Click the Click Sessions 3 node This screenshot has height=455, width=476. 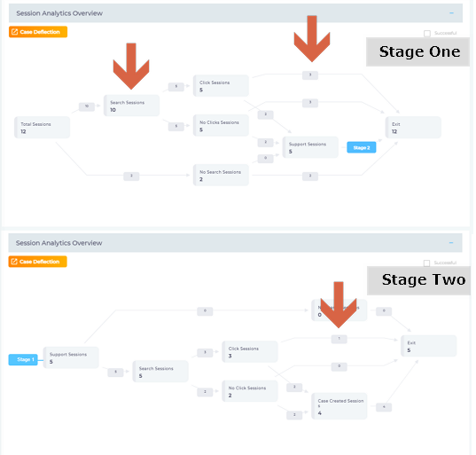(x=250, y=352)
